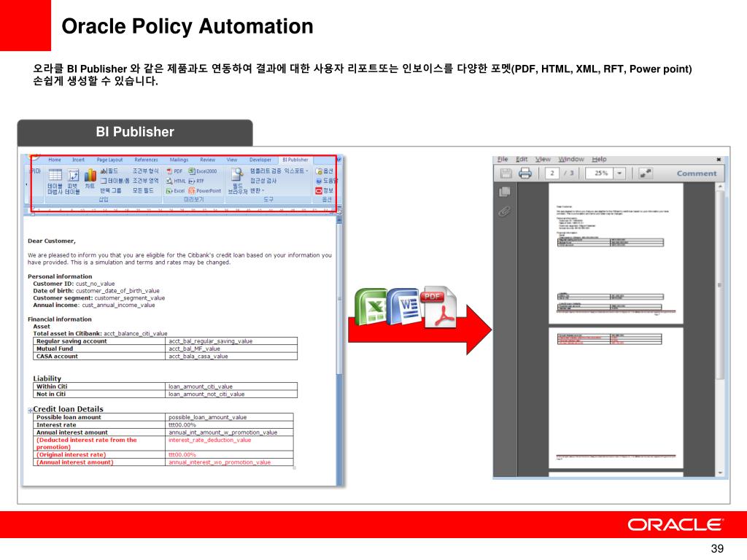The height and width of the screenshot is (560, 747).
Task: Preview the template as PDF
Action: (174, 171)
